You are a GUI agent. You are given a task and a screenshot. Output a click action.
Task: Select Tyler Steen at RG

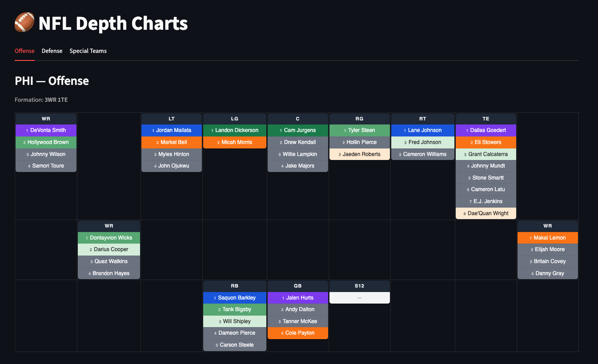(x=360, y=130)
